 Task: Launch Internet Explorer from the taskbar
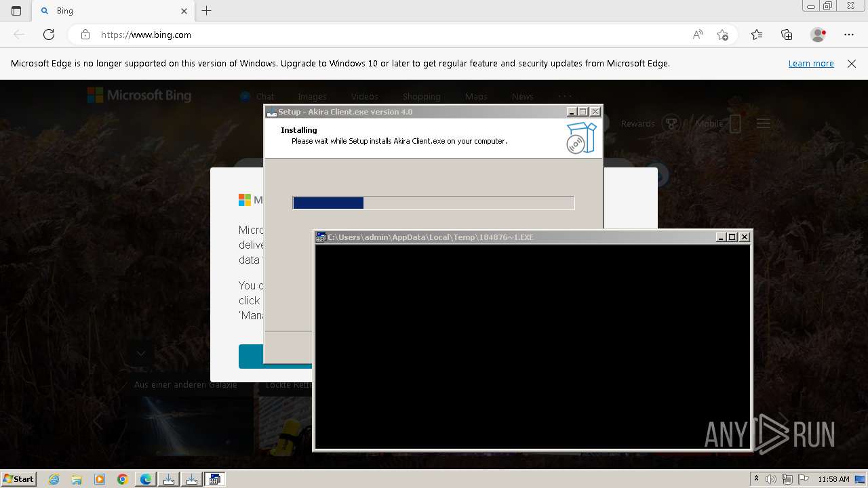point(54,479)
